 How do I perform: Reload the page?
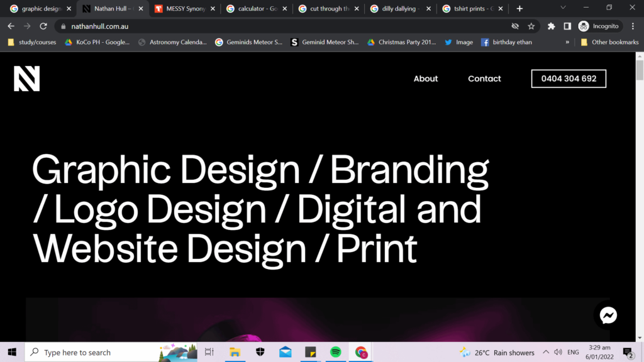(43, 26)
